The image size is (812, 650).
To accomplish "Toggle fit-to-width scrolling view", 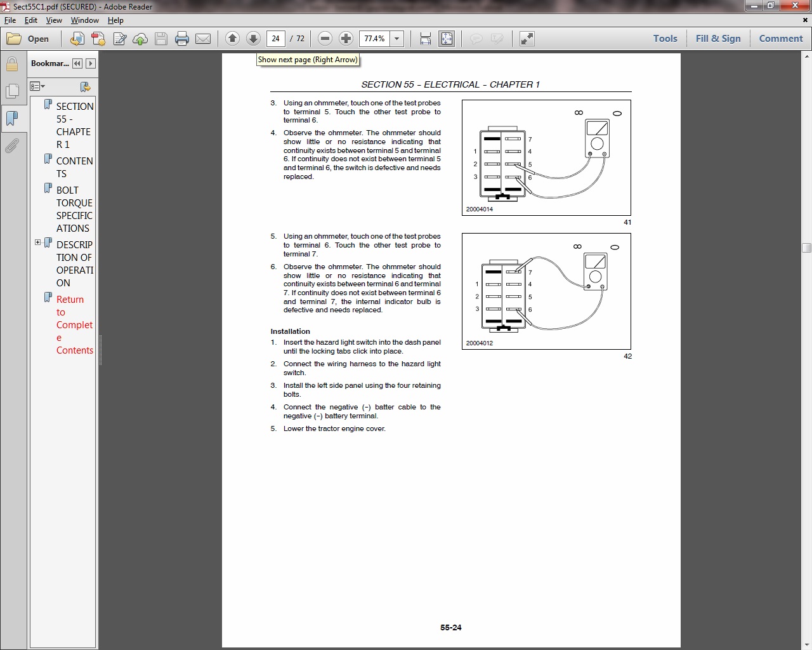I will pos(426,39).
